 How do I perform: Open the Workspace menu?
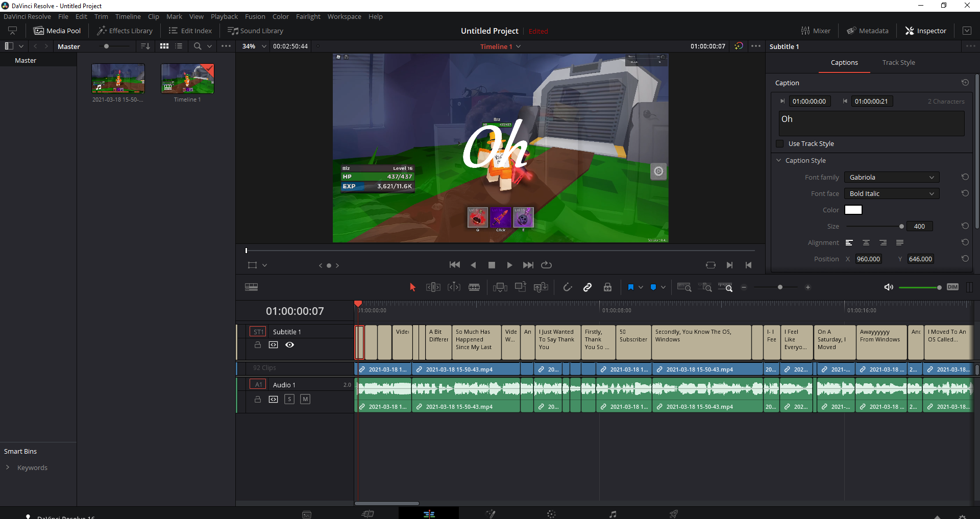click(345, 16)
